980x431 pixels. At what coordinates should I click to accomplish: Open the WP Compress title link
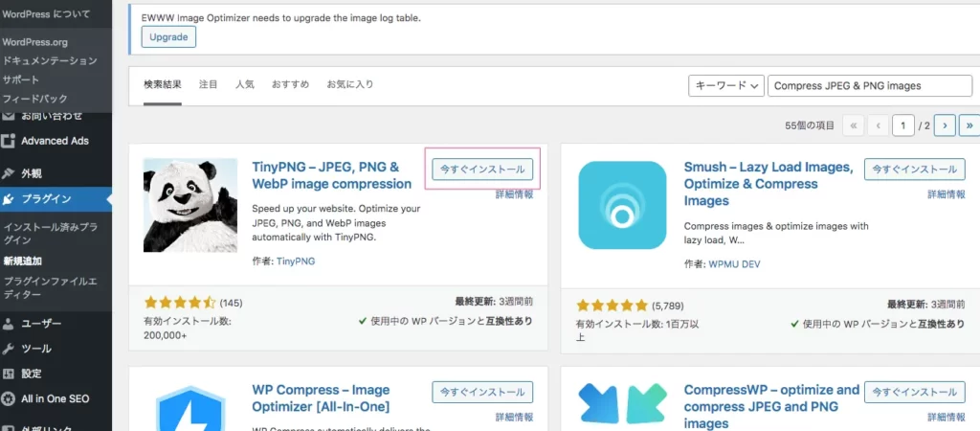(321, 398)
